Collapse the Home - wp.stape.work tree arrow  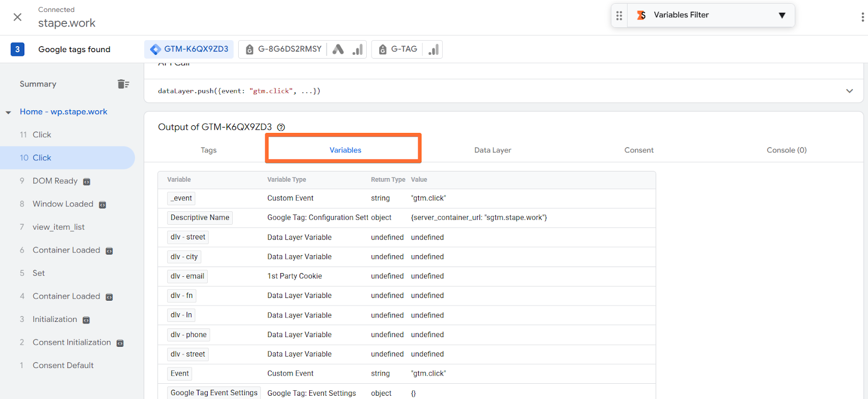click(8, 112)
